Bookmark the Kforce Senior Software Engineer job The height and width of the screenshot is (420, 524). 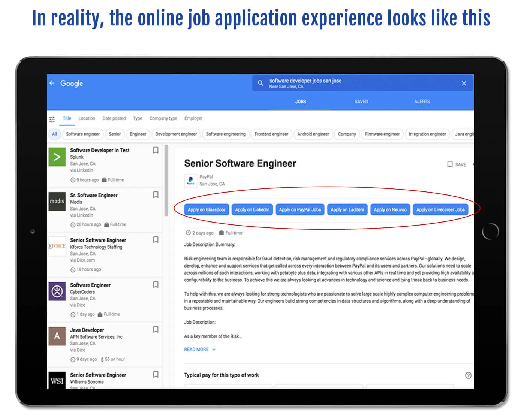point(156,240)
